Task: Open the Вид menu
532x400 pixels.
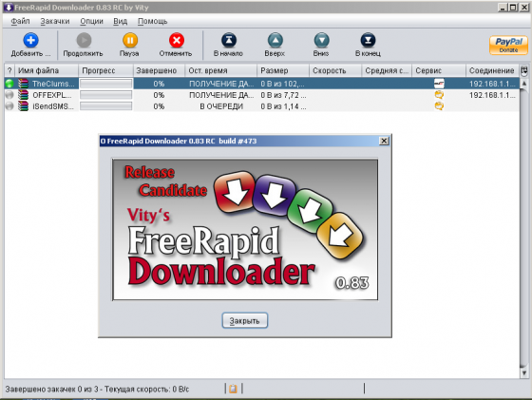Action: tap(120, 21)
